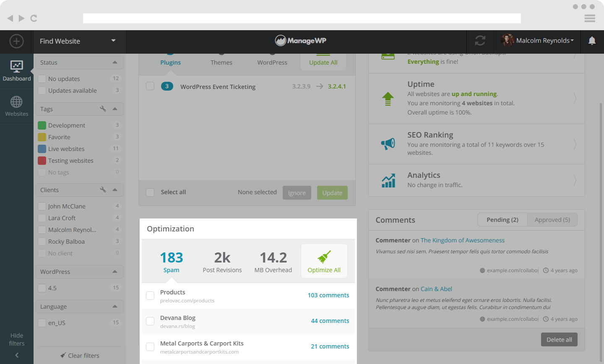Click the add website plus icon
The height and width of the screenshot is (364, 604).
(x=17, y=41)
